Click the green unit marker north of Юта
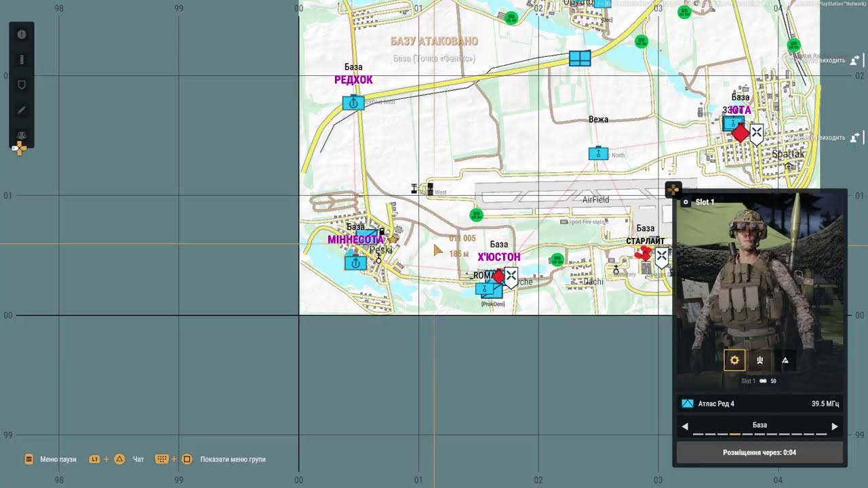 pyautogui.click(x=794, y=45)
